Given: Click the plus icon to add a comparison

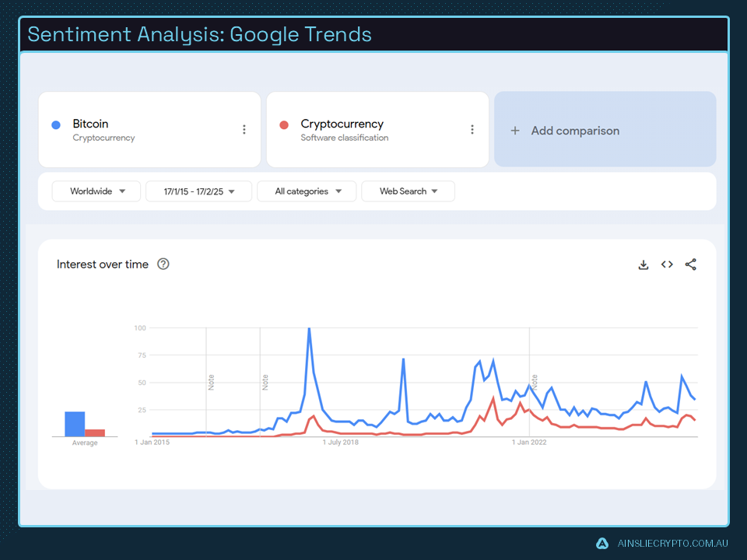Looking at the screenshot, I should (x=514, y=130).
